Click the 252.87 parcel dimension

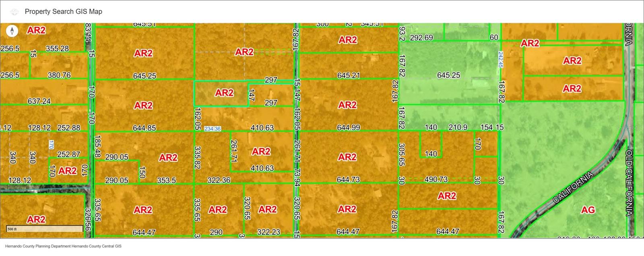click(69, 154)
